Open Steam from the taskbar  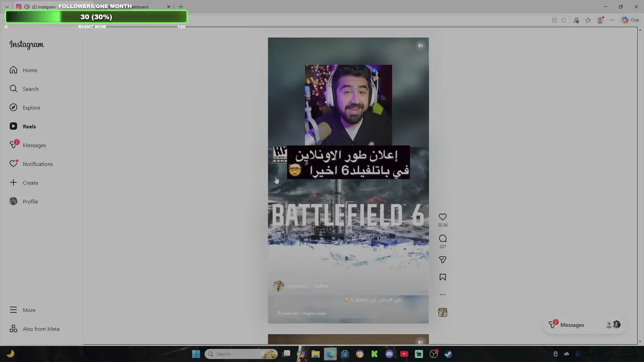pyautogui.click(x=448, y=354)
